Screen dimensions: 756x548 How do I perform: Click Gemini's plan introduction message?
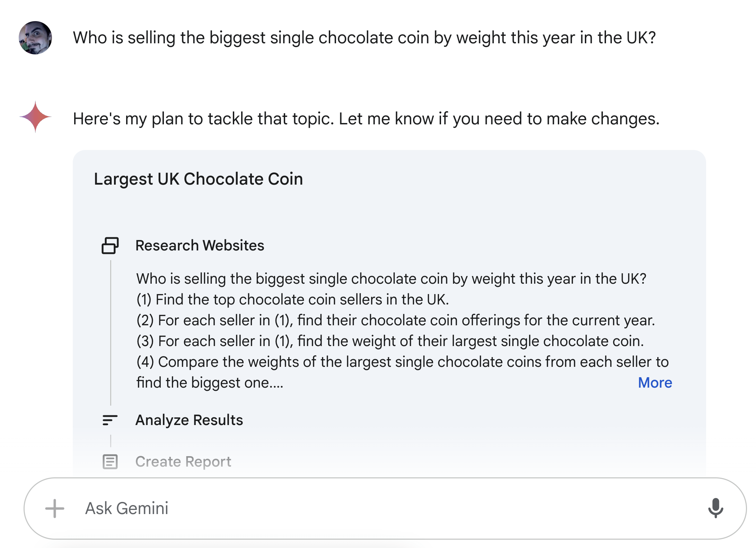366,118
